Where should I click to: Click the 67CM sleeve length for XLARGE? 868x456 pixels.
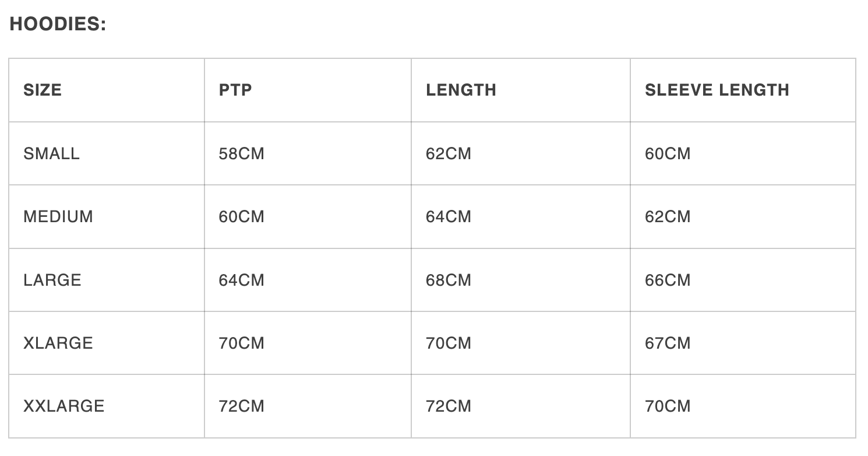click(x=668, y=343)
